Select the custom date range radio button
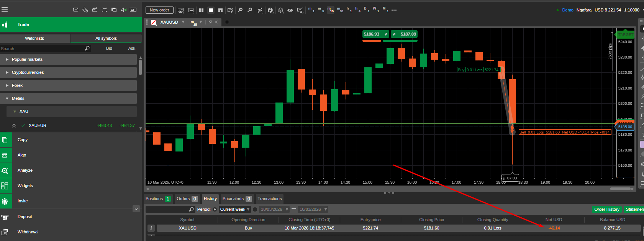 coord(255,210)
